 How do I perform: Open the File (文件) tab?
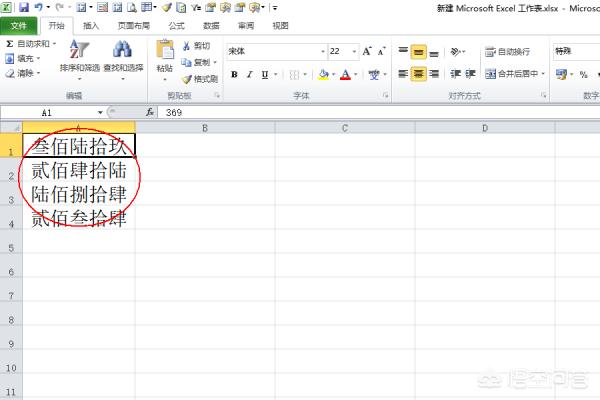(x=19, y=26)
